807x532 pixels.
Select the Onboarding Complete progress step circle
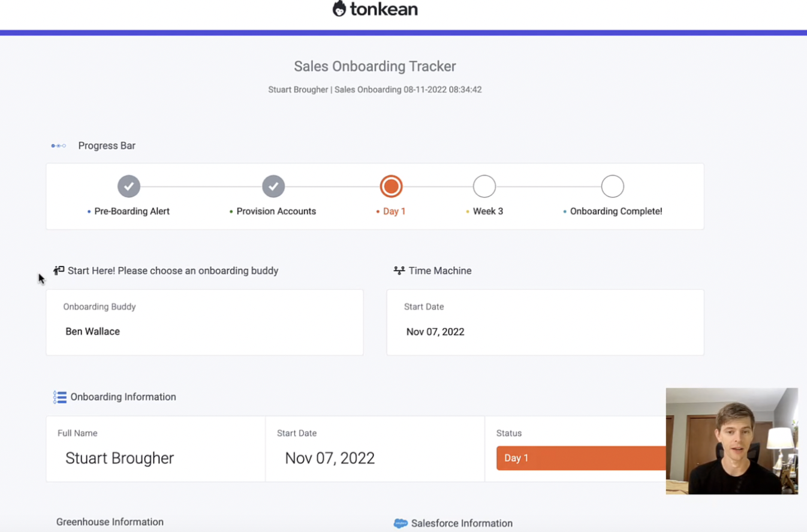(x=612, y=186)
